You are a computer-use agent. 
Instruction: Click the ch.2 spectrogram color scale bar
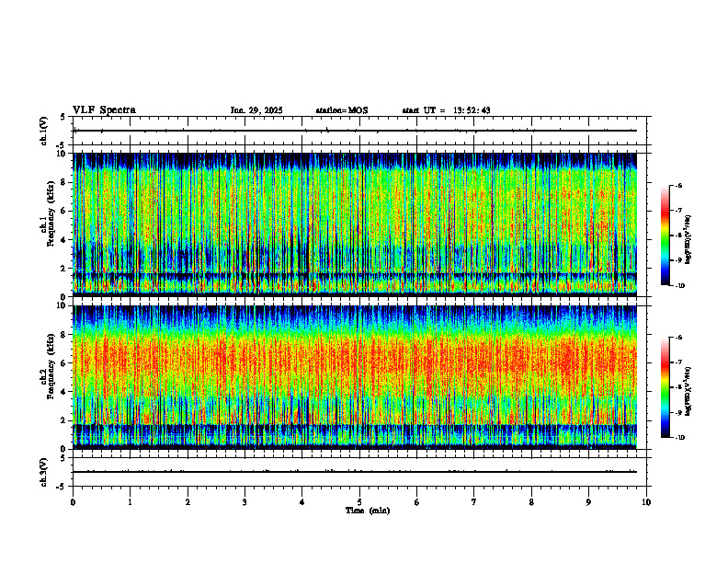pos(665,387)
